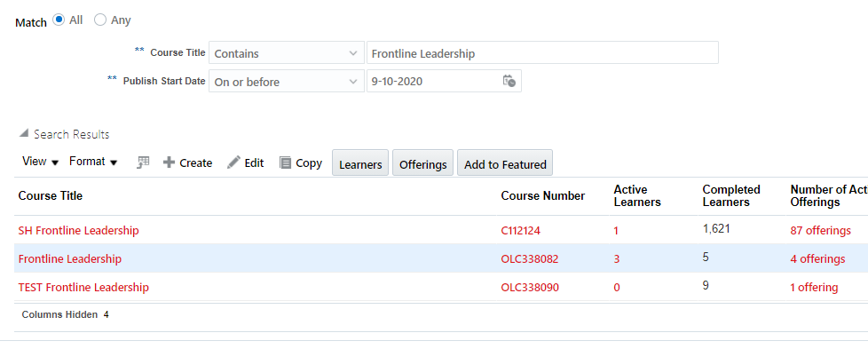868x349 pixels.
Task: Open course number OLC338082 link
Action: pos(530,259)
